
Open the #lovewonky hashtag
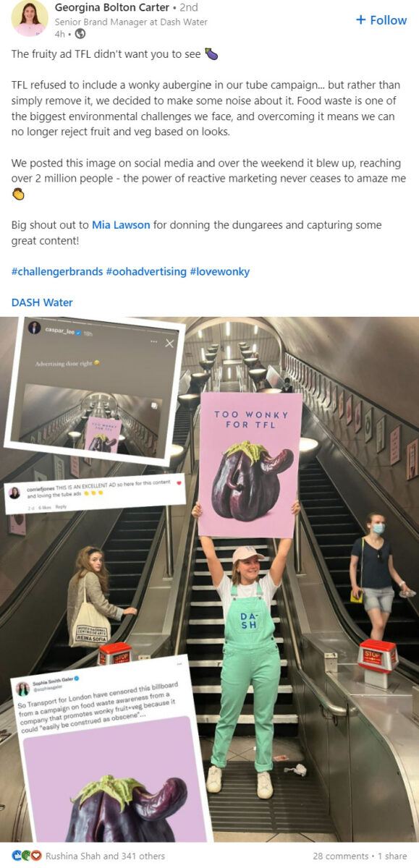220,271
